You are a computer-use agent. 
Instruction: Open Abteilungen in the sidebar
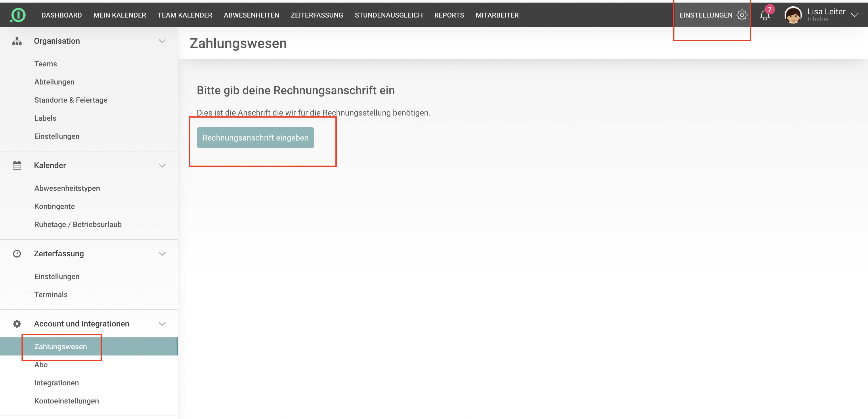[x=54, y=82]
